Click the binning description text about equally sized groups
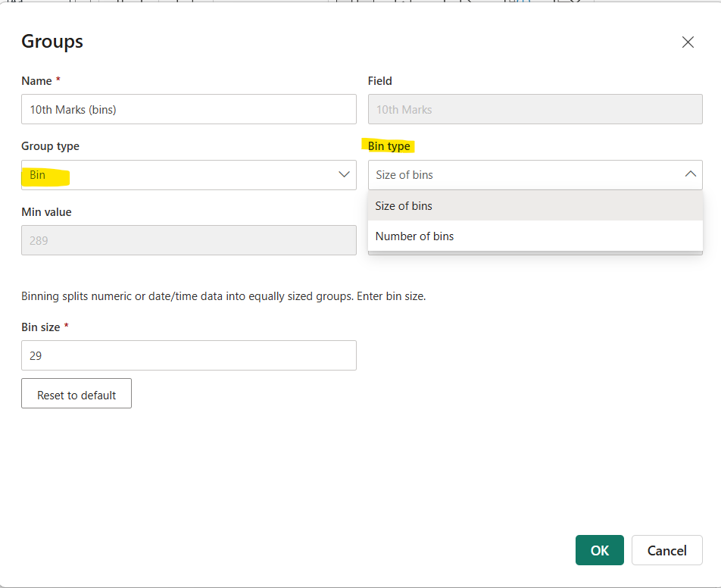This screenshot has width=721, height=588. (x=224, y=296)
